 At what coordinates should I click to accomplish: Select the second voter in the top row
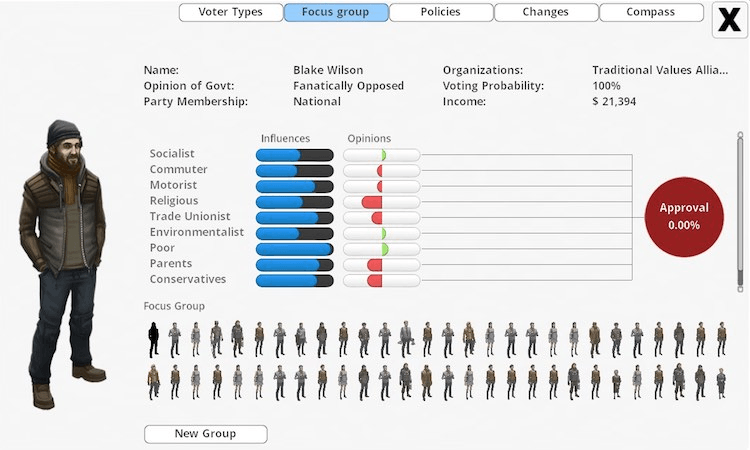(x=175, y=340)
